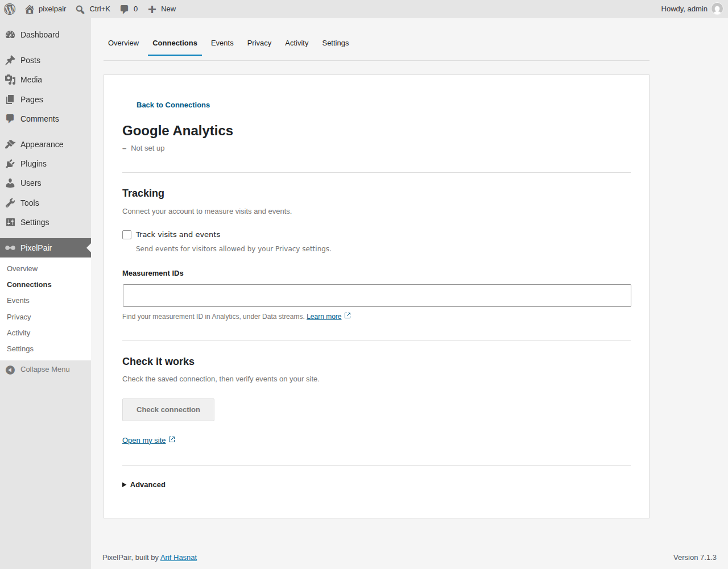Focus the Measurement IDs input field

tap(377, 296)
